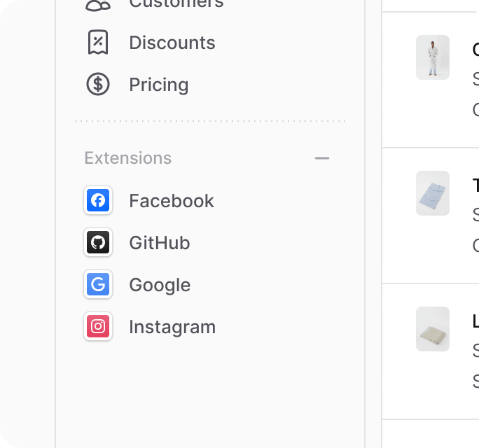Select the blue striped towel product thumbnail

433,193
